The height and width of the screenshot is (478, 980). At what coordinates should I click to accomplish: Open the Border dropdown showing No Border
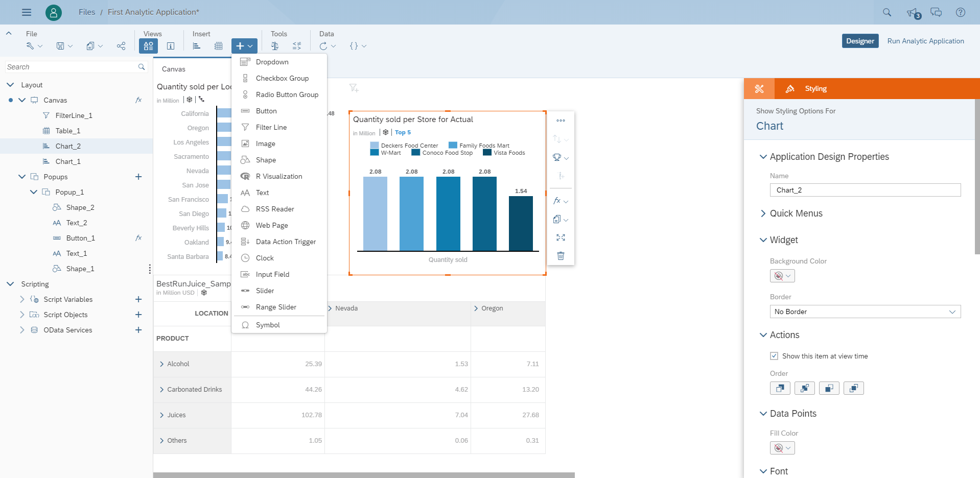coord(865,312)
